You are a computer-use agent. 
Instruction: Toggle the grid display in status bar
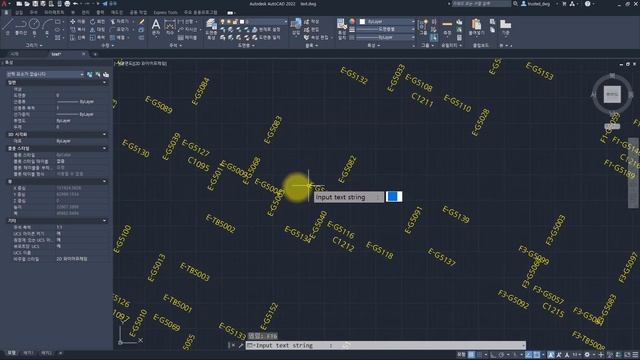471,355
